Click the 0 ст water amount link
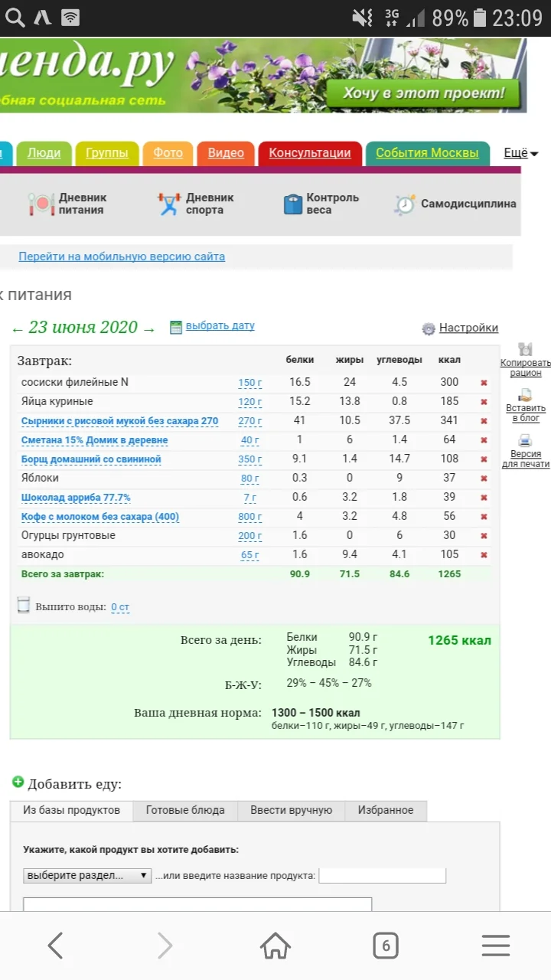Image resolution: width=551 pixels, height=980 pixels. click(x=120, y=607)
